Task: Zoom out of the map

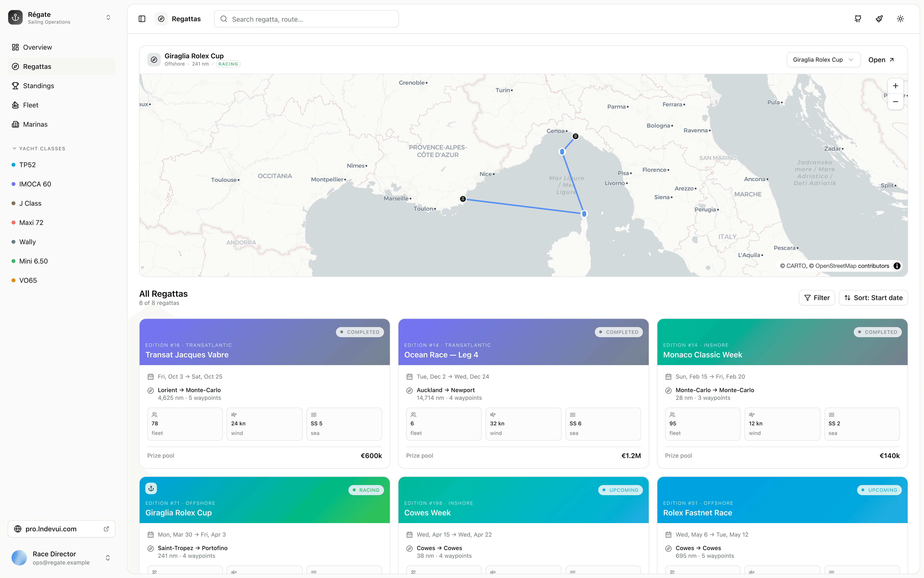Action: point(895,102)
